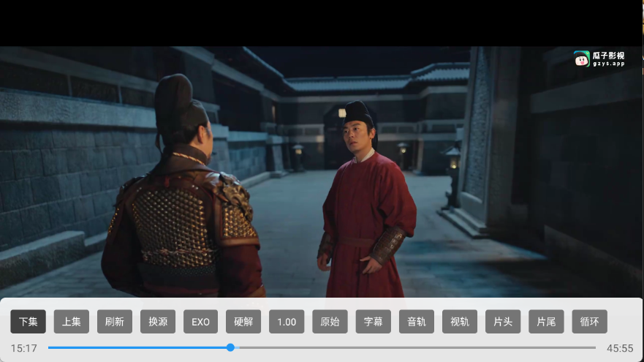Switch the EXO player engine button
The height and width of the screenshot is (362, 644).
201,322
